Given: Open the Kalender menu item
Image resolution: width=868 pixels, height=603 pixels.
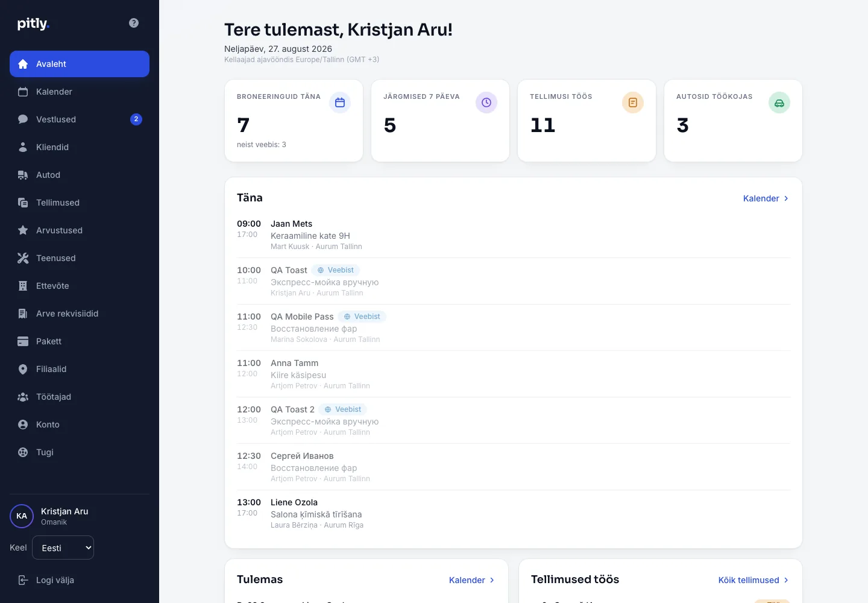Looking at the screenshot, I should point(80,92).
